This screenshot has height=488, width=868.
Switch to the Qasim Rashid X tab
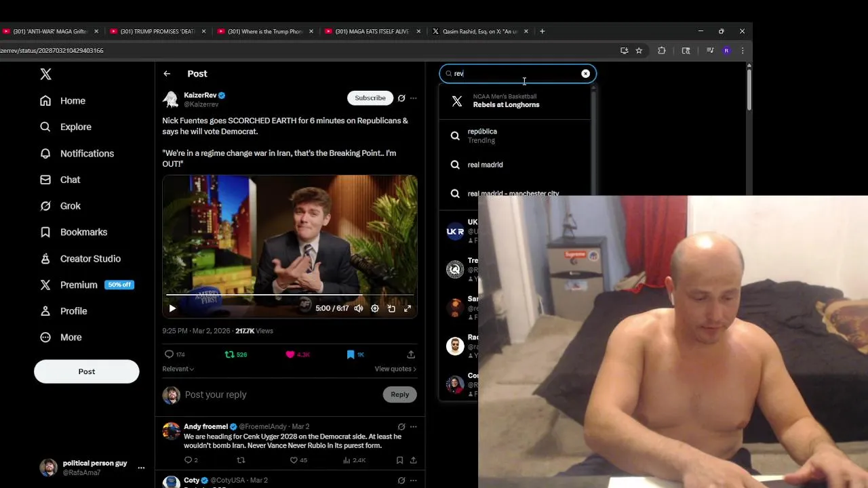481,31
